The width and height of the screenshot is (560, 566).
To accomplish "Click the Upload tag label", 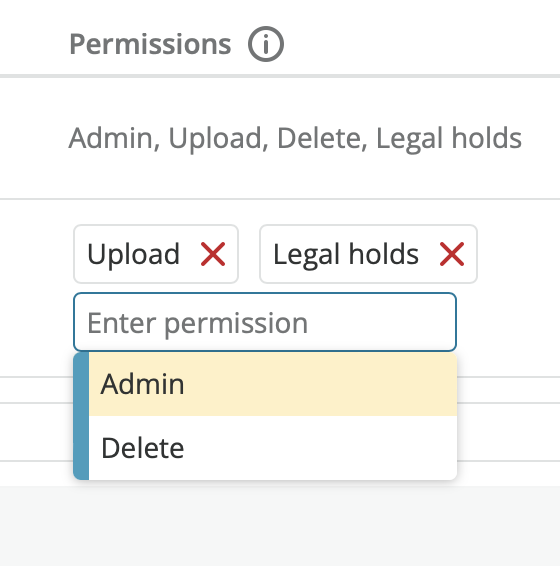I will click(x=133, y=254).
